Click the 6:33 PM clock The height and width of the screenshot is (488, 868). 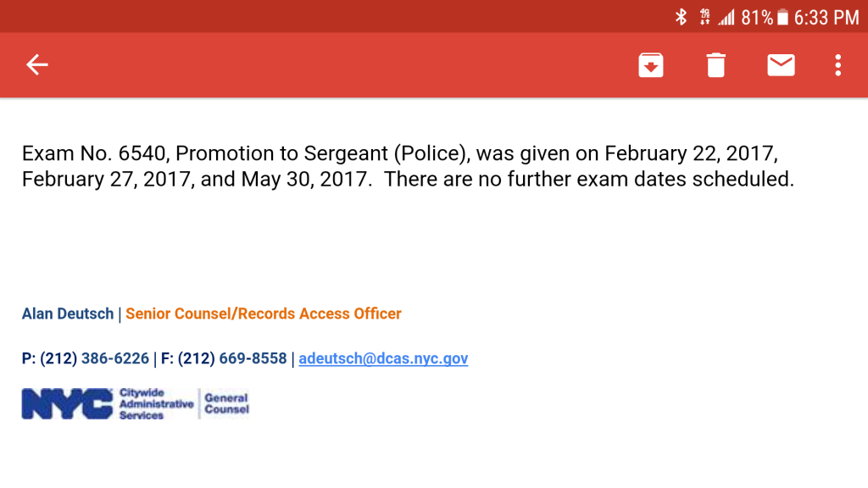(x=826, y=17)
